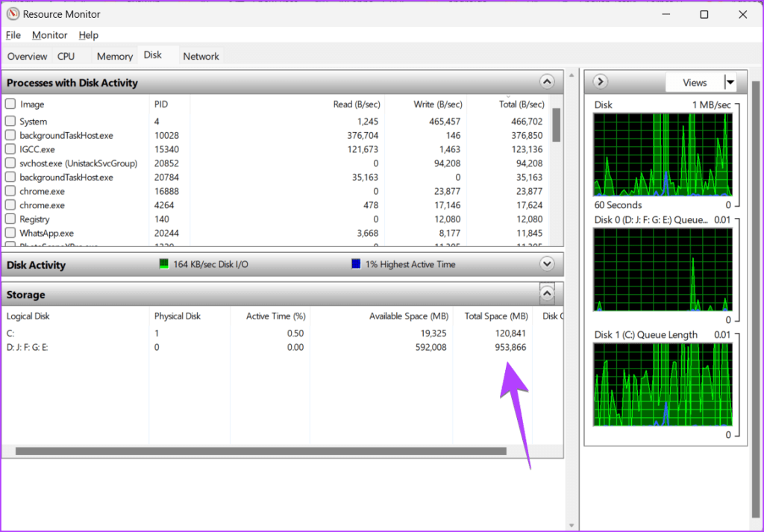Check the WhatsApp.exe checkbox
Screen dimensions: 764x532
point(10,233)
